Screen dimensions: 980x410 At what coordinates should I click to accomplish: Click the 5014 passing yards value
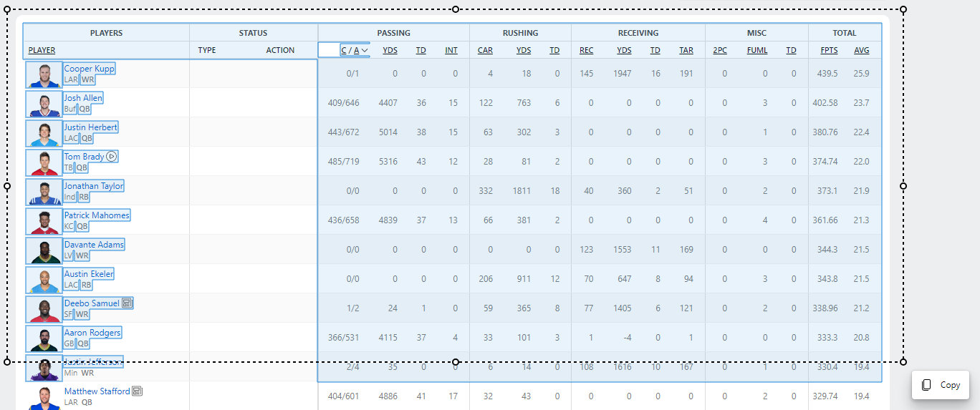point(388,132)
